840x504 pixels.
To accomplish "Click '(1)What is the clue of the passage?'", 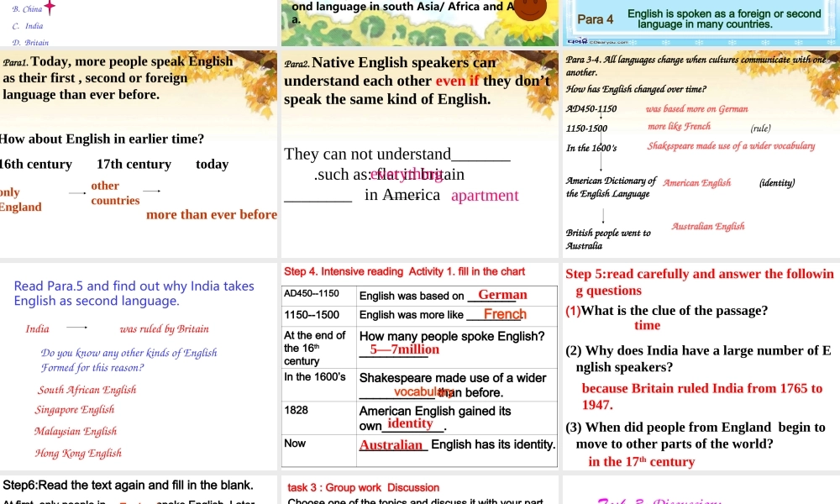I will point(666,311).
